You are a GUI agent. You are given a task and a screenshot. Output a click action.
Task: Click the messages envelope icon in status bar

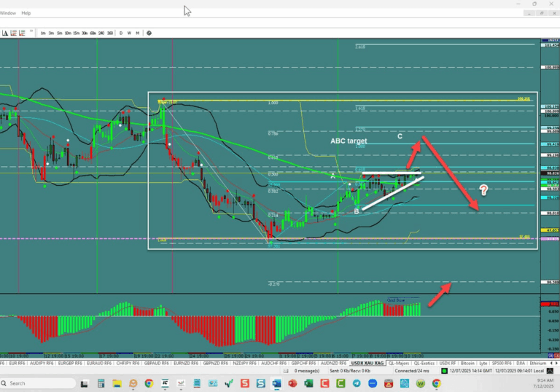(286, 371)
